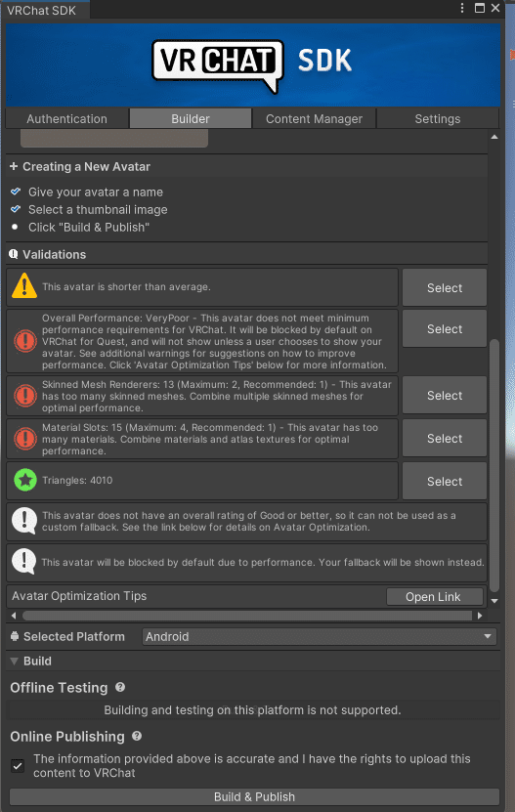This screenshot has width=515, height=812.
Task: Select the Overall Performance validation object
Action: 445,329
